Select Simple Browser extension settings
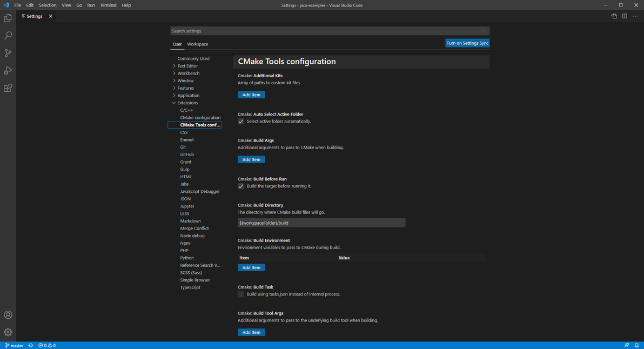 coord(196,280)
